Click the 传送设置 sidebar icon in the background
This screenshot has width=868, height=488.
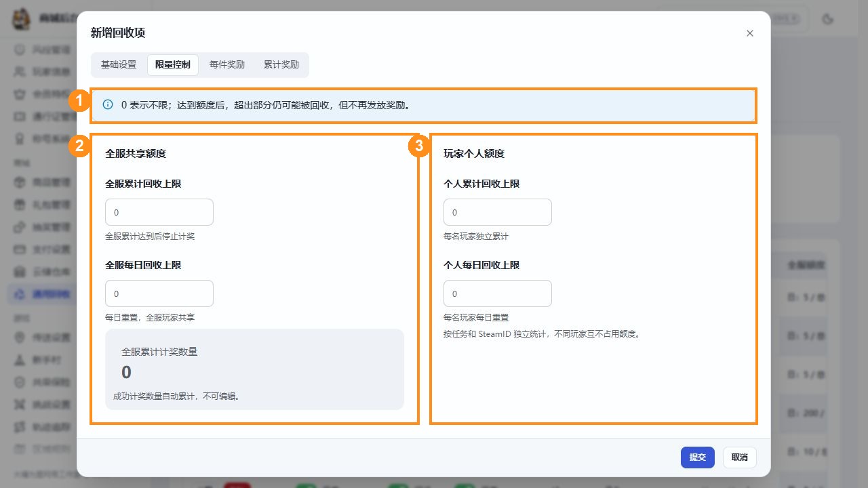tap(20, 337)
